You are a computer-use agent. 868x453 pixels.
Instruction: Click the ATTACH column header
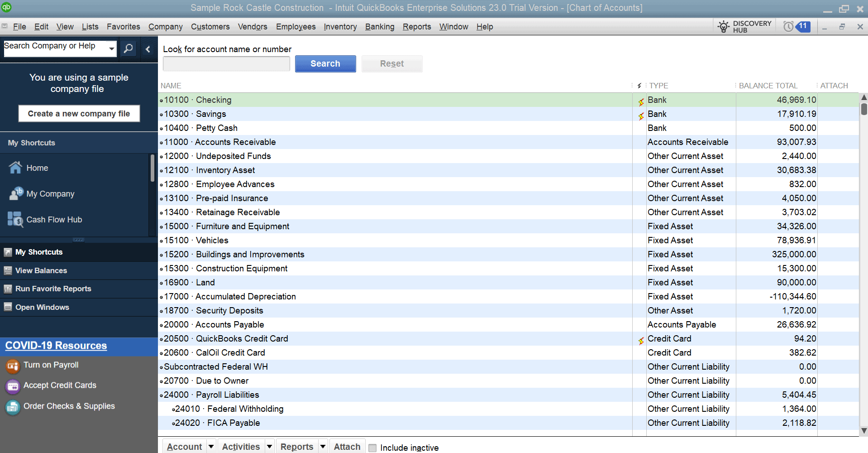(x=834, y=86)
